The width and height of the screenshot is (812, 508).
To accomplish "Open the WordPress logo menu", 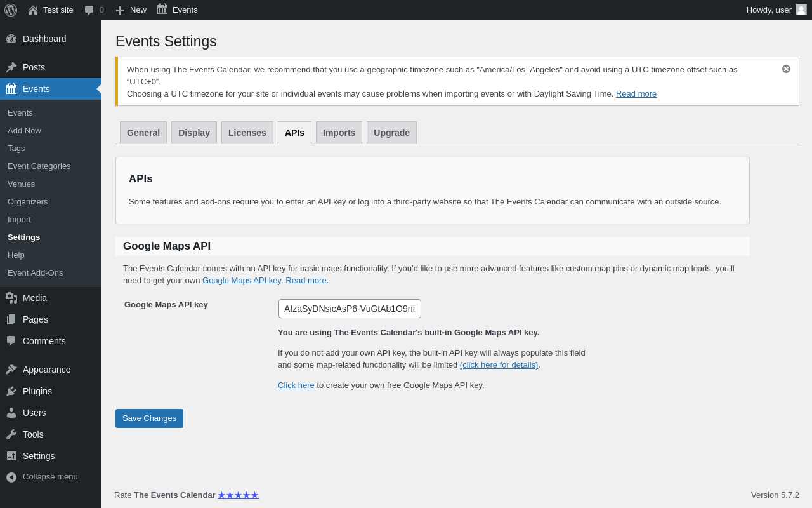I will [x=11, y=10].
